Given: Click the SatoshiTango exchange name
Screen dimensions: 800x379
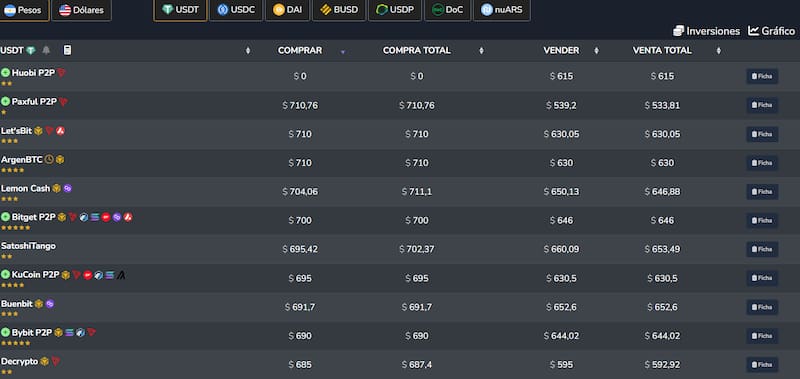Looking at the screenshot, I should [29, 246].
